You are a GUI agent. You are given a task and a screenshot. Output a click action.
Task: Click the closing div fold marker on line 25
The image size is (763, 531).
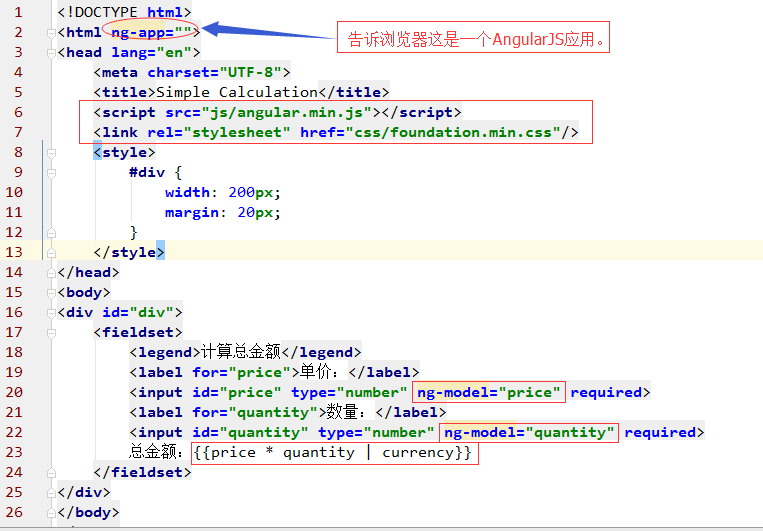point(51,493)
